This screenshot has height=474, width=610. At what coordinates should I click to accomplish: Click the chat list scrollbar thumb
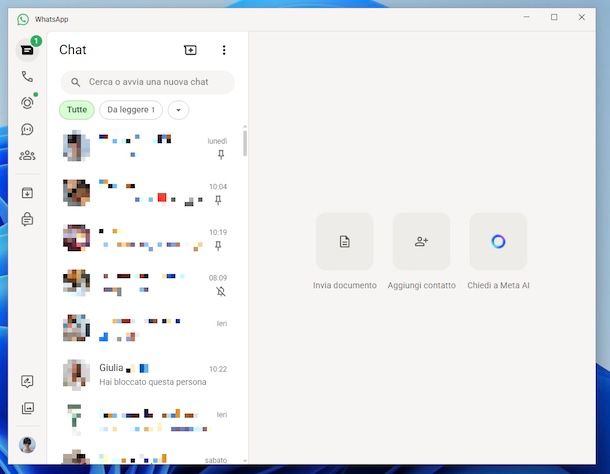(x=245, y=143)
